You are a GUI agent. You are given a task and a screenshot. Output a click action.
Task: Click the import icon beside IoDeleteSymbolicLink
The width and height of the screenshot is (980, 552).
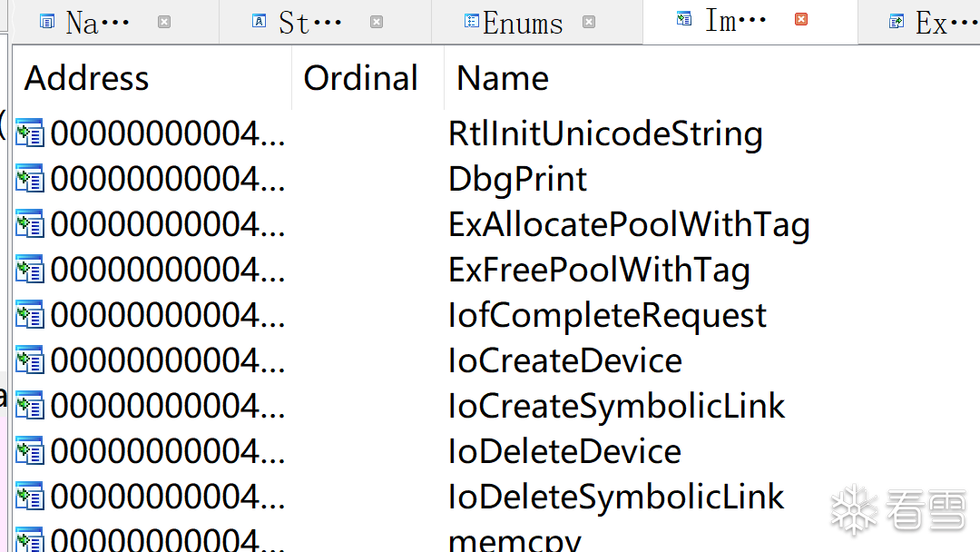pos(30,497)
